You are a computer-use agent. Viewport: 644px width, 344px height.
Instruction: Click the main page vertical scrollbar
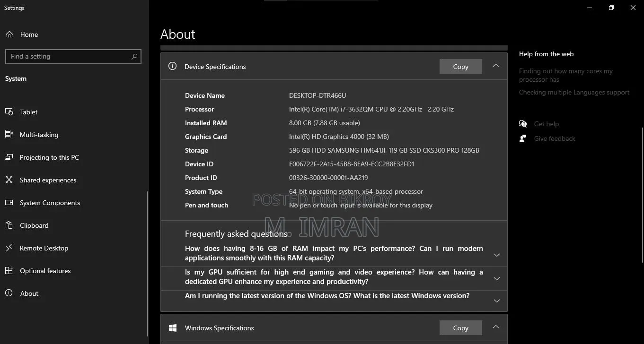642,195
